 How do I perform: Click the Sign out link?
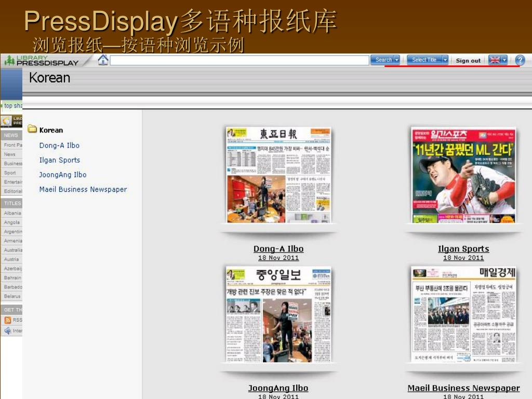468,61
